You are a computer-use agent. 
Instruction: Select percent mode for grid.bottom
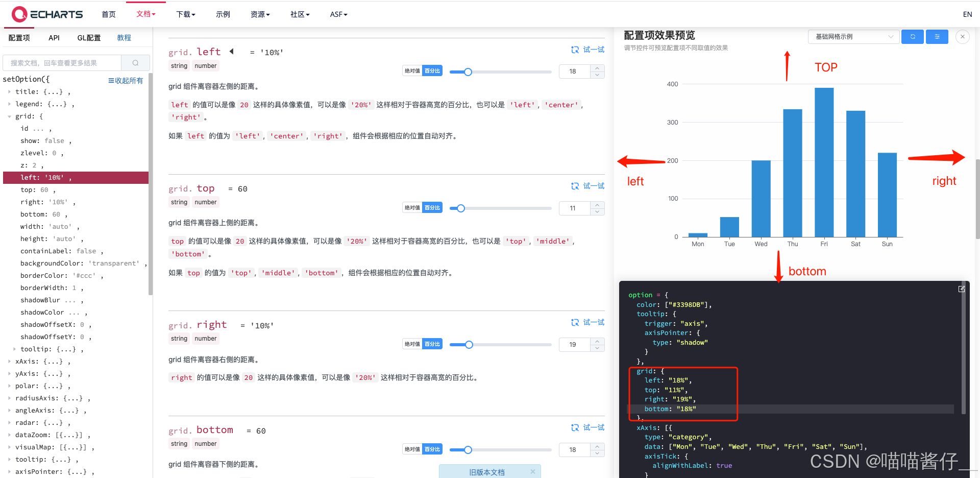(x=432, y=449)
